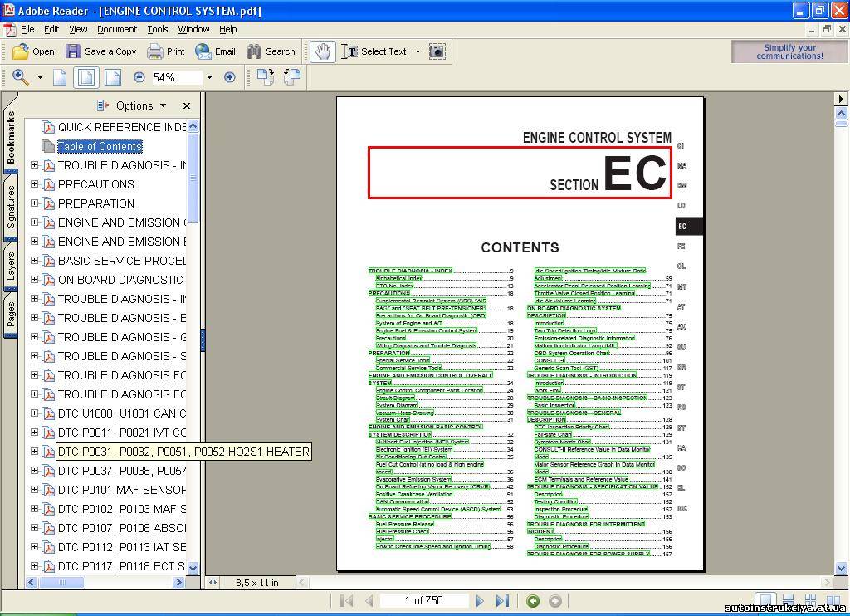
Task: Open the Document menu
Action: coord(117,29)
